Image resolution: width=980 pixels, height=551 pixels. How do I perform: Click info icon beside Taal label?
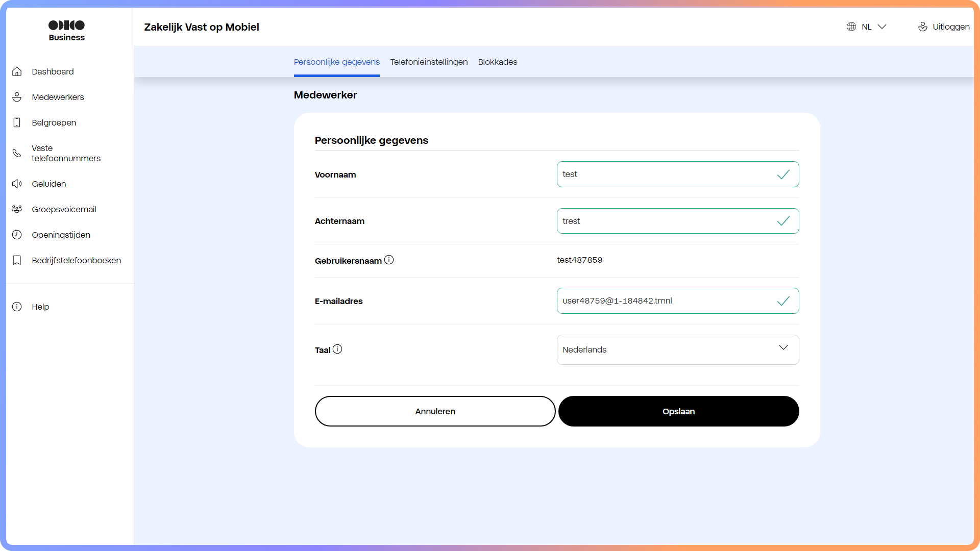[337, 349]
